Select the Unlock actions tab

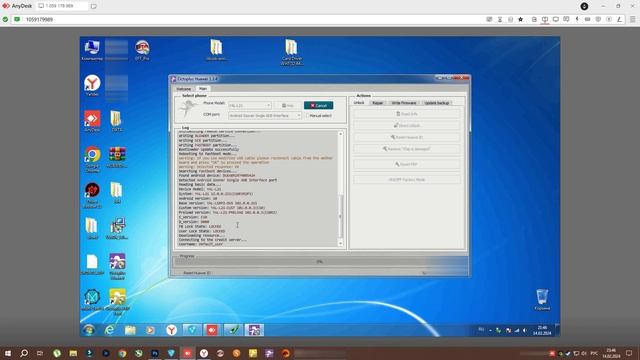pyautogui.click(x=359, y=102)
